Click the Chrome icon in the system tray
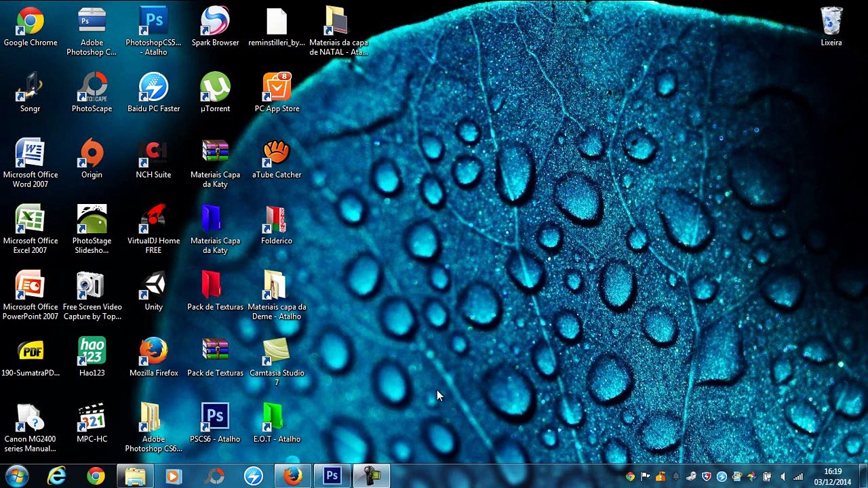This screenshot has width=868, height=488. coord(630,476)
